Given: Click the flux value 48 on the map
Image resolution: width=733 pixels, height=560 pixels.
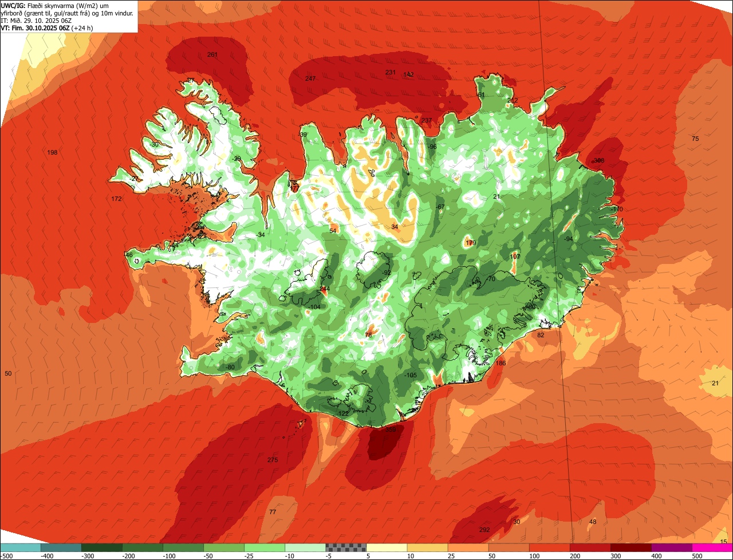Looking at the screenshot, I should (593, 522).
